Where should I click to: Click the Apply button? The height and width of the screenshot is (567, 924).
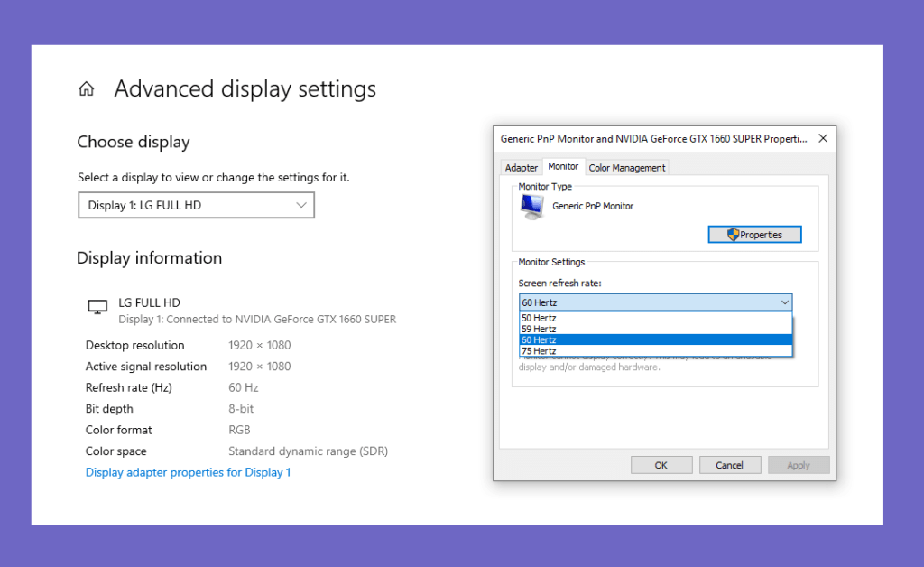[799, 465]
